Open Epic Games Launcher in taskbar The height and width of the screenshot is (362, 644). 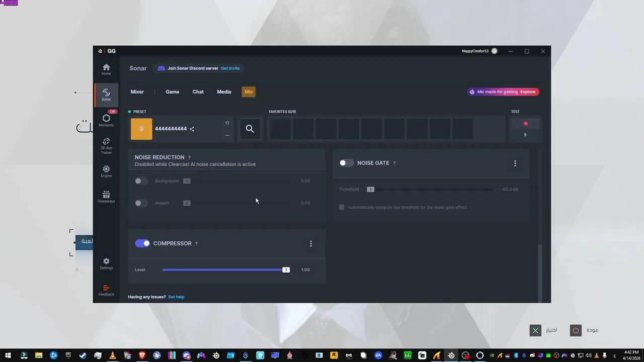[x=68, y=355]
